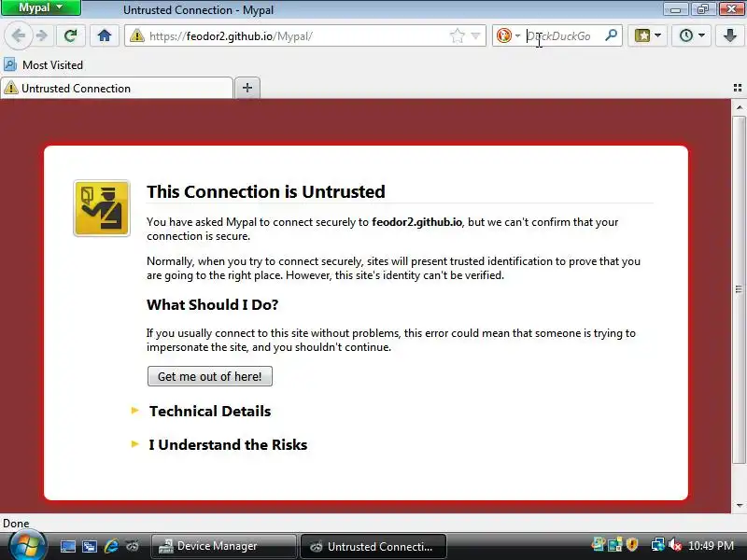747x560 pixels.
Task: Open the history clock button
Action: (686, 35)
